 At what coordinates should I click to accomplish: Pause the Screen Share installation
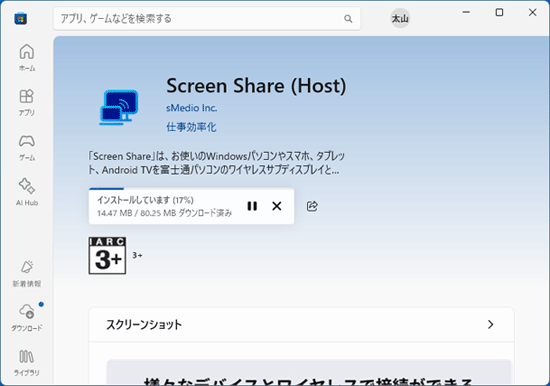pos(252,206)
